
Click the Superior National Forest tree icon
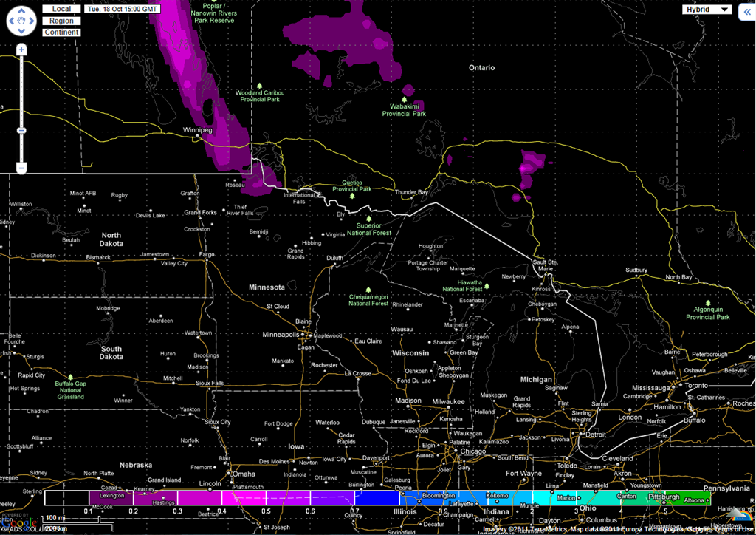[x=369, y=219]
